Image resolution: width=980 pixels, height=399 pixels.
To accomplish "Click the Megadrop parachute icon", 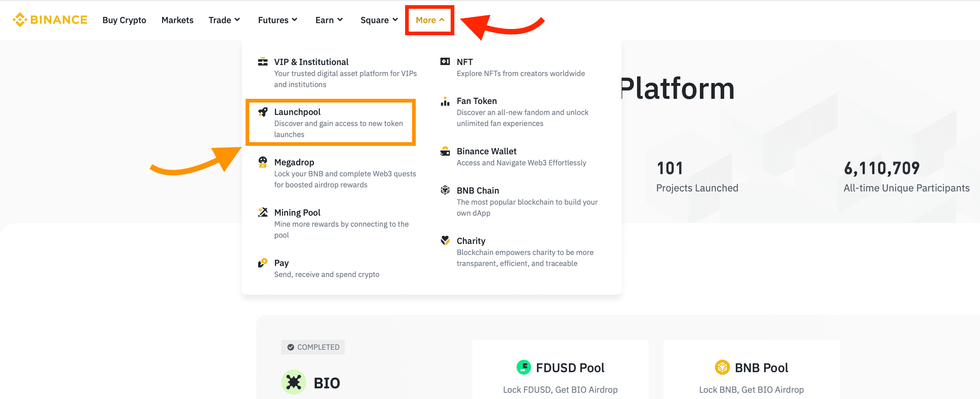I will [x=262, y=162].
